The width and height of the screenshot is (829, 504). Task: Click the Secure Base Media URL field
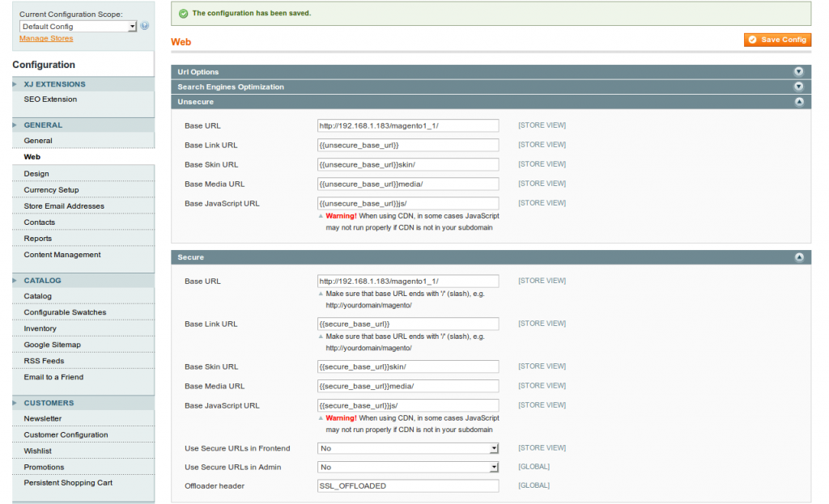pyautogui.click(x=408, y=387)
